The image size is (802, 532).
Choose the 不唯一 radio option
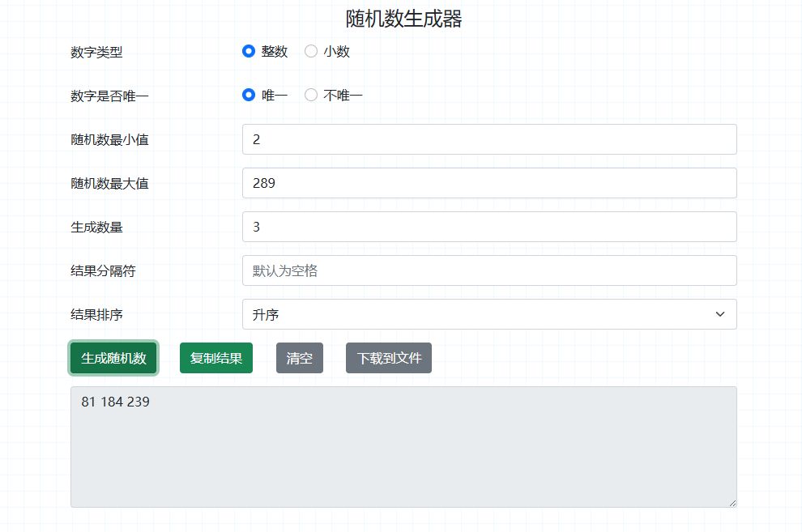pyautogui.click(x=311, y=95)
